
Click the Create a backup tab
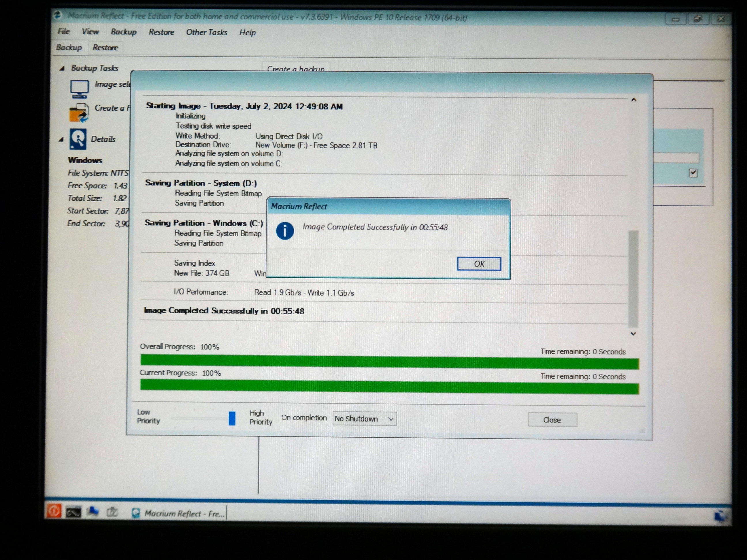point(296,68)
